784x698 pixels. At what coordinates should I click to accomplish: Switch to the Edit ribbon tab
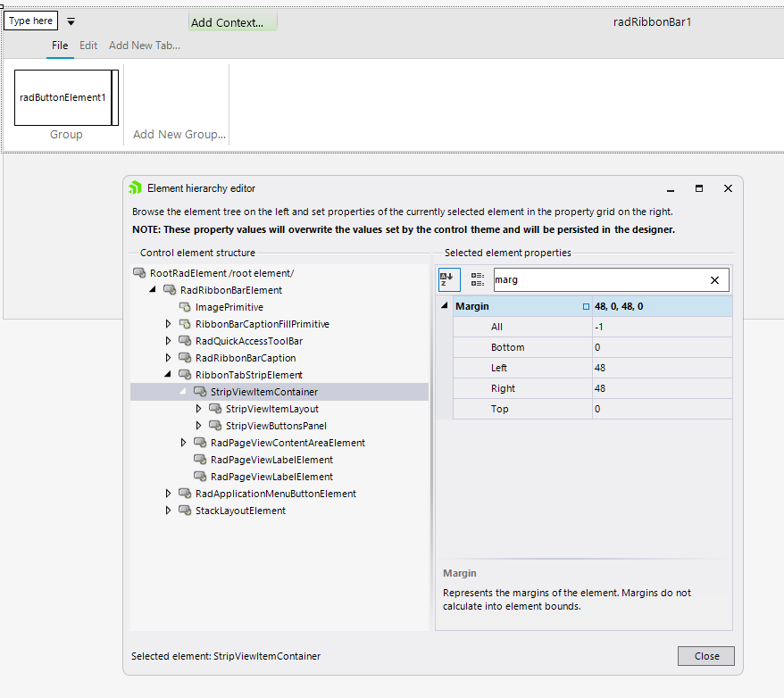pyautogui.click(x=88, y=46)
